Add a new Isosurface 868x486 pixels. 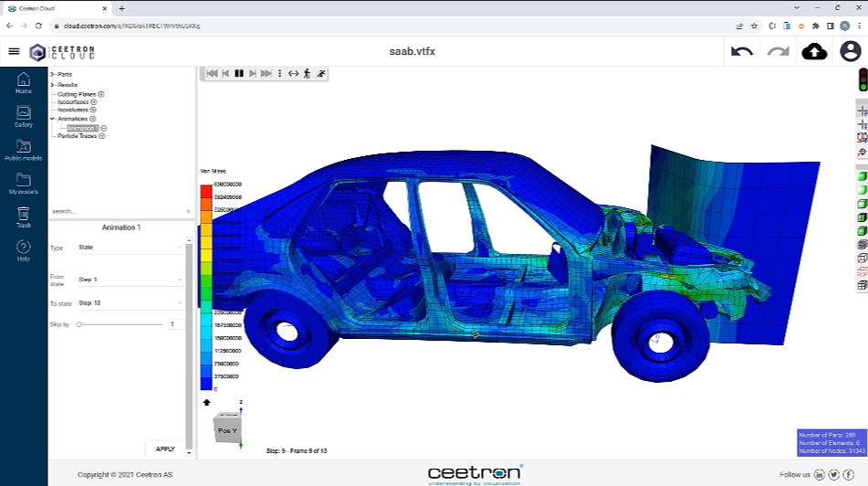93,102
